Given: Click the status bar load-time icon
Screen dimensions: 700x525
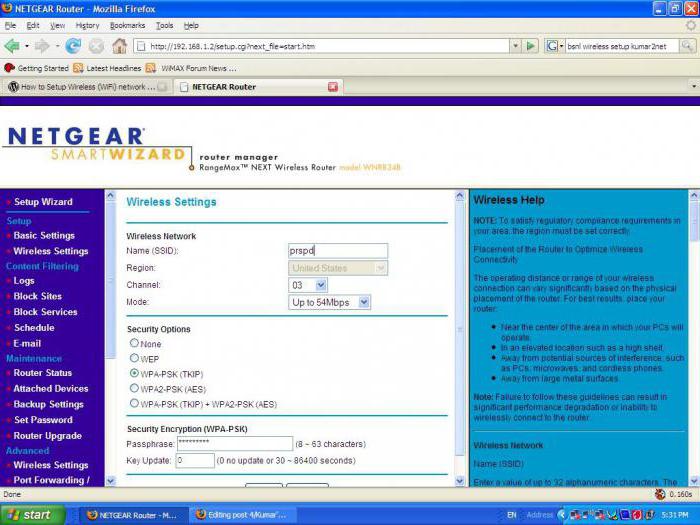Looking at the screenshot, I should (660, 494).
